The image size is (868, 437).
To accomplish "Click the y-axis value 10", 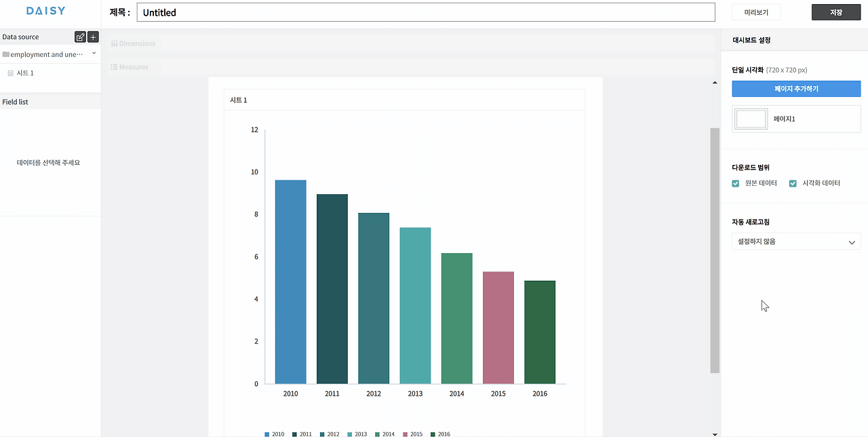I will [254, 172].
